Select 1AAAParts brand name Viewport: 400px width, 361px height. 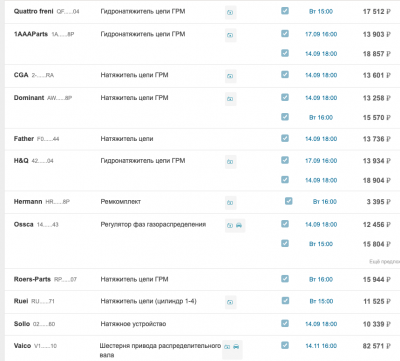click(31, 34)
